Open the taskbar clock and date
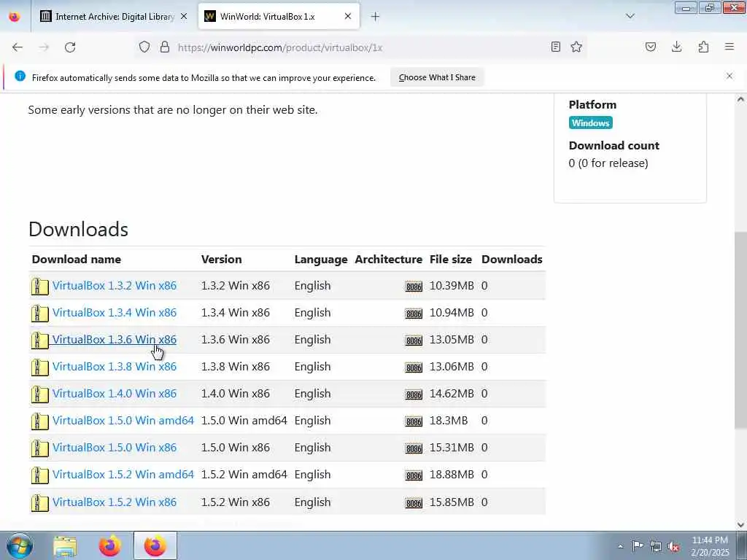Image resolution: width=747 pixels, height=560 pixels. (x=710, y=546)
